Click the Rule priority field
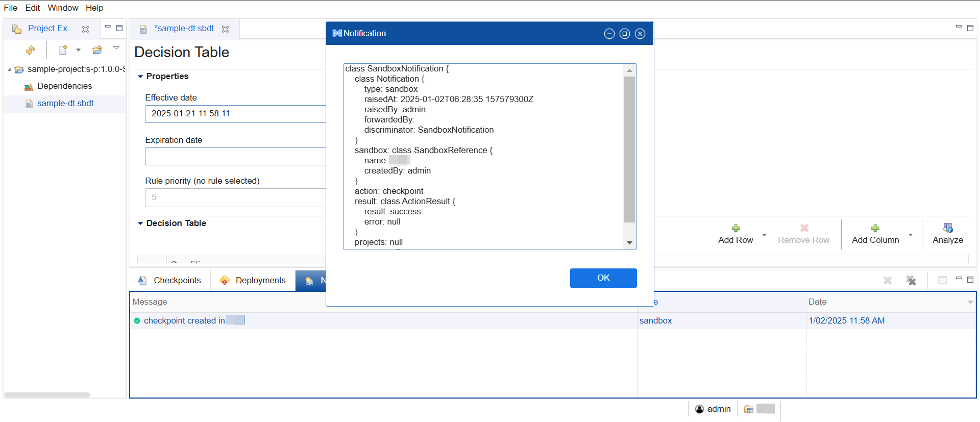 click(x=235, y=197)
